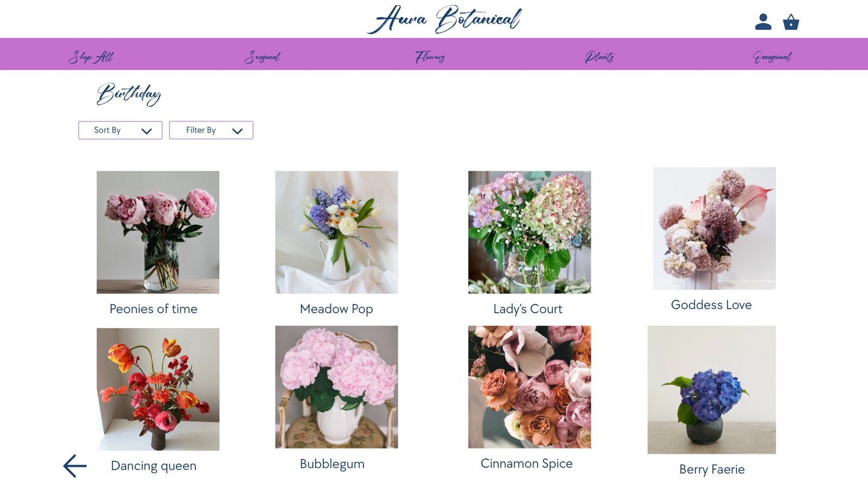Go to the Flowers menu item

430,57
